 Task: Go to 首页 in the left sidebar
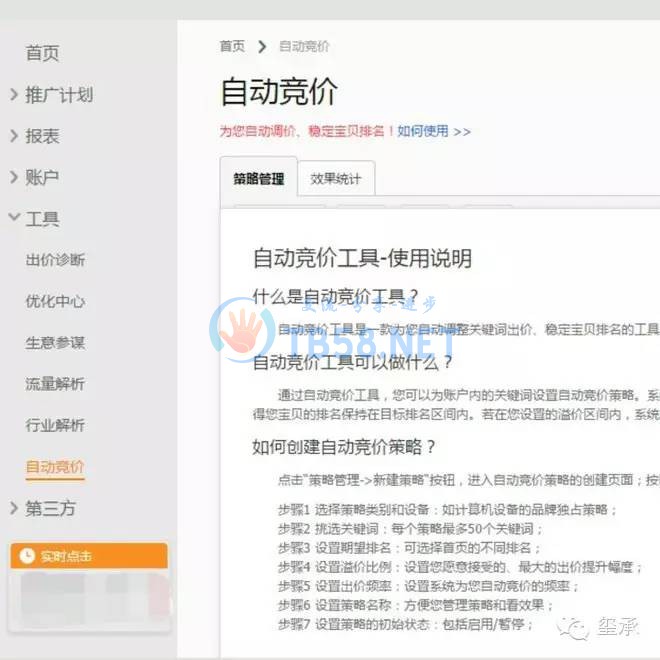point(42,54)
